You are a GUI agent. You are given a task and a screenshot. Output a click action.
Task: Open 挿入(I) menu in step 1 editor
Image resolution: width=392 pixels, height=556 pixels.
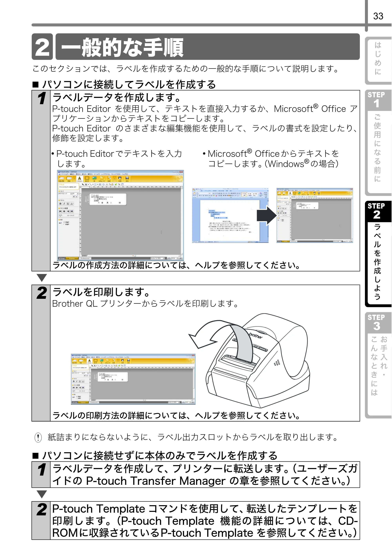click(x=84, y=174)
